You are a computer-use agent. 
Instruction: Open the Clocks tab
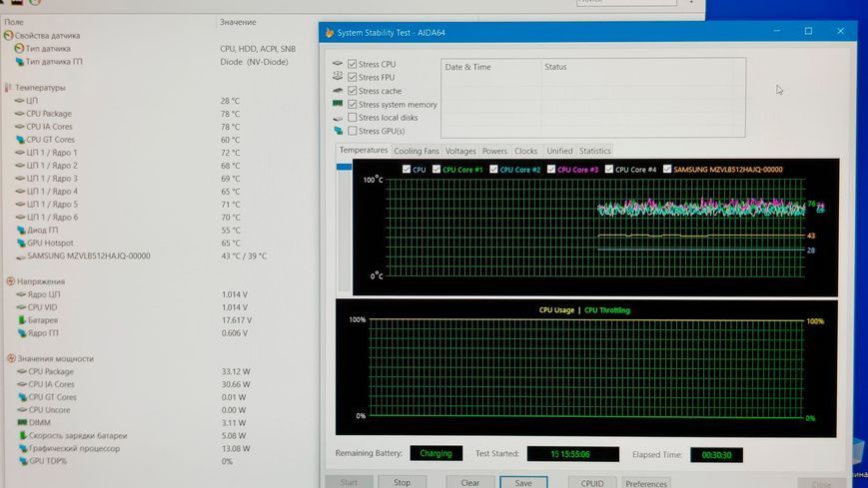click(525, 151)
